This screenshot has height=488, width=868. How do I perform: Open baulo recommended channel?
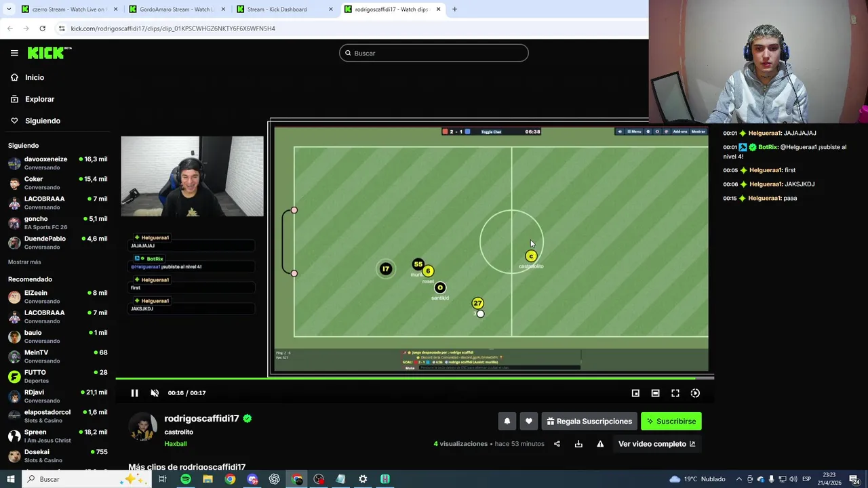click(x=58, y=336)
